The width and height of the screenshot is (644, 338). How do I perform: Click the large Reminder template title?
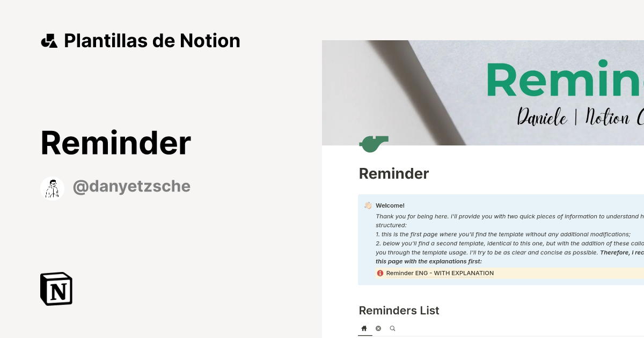tap(115, 143)
